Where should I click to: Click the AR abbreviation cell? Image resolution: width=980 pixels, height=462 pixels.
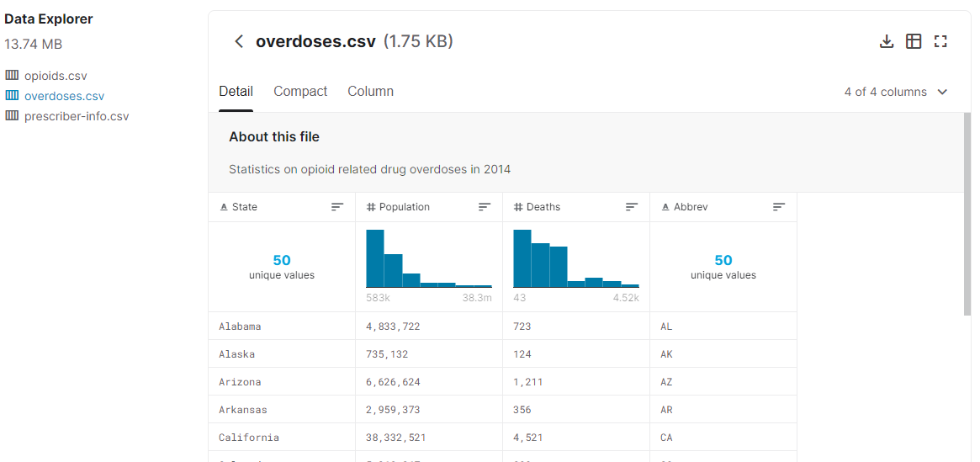click(723, 410)
